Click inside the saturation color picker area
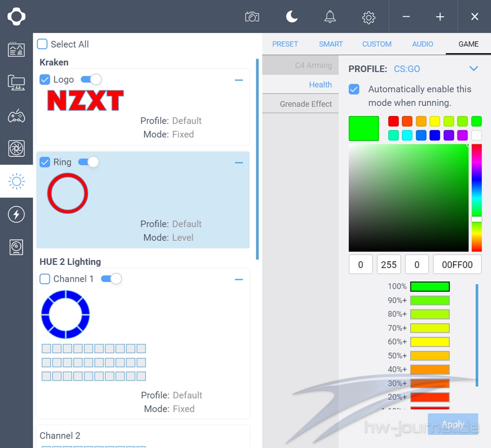Viewport: 491px width, 448px height. click(x=409, y=197)
